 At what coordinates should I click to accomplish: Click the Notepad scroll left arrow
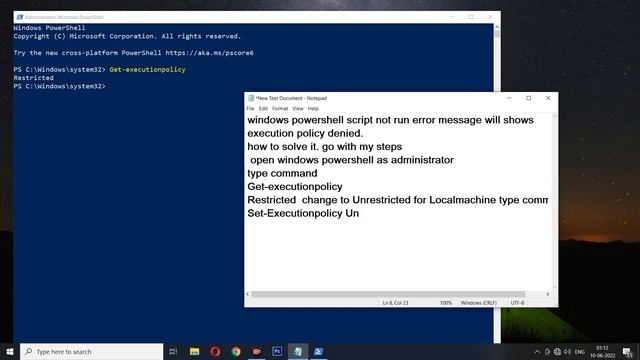coord(248,294)
